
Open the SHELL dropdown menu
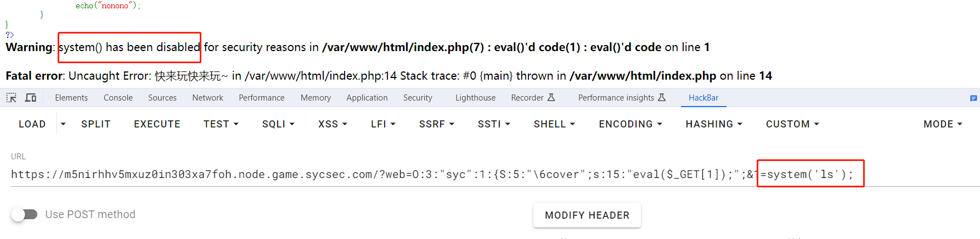[x=554, y=124]
